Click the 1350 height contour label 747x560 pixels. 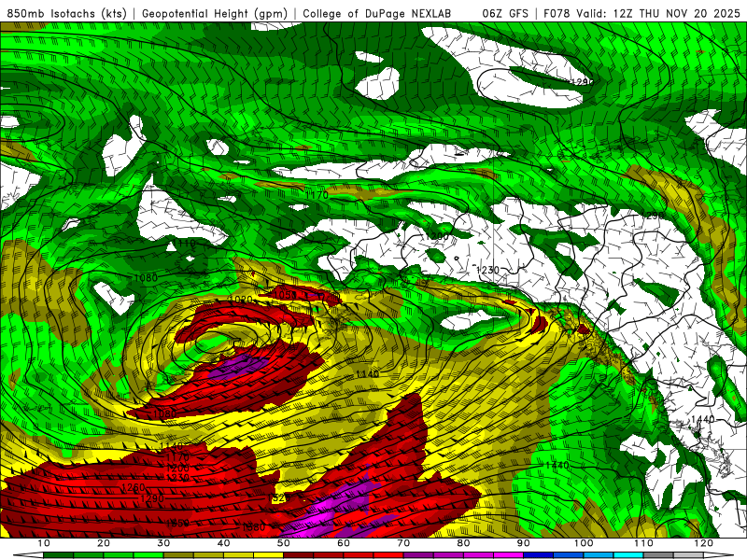(177, 523)
